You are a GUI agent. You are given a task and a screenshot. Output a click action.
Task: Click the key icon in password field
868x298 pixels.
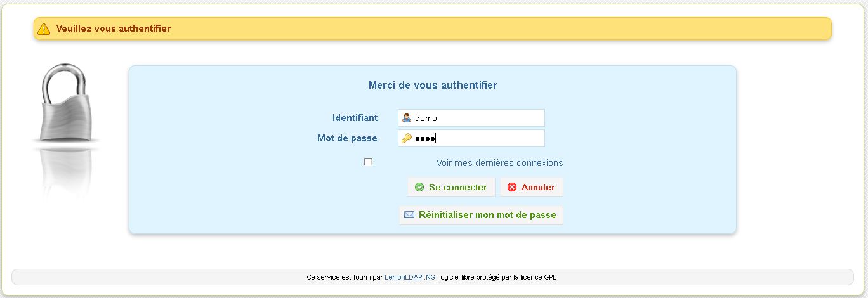407,138
